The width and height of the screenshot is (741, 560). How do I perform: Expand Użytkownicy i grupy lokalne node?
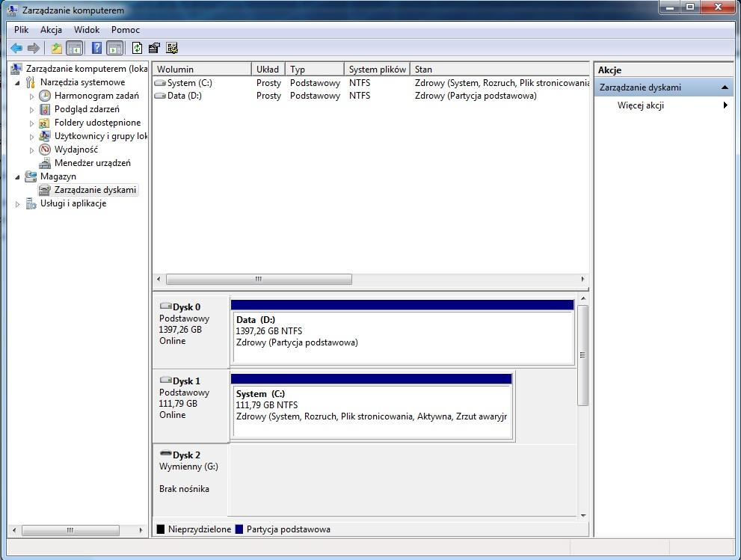coord(31,137)
